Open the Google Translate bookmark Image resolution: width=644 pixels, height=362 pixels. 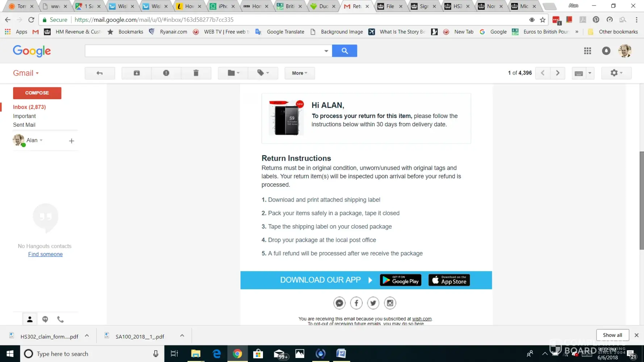(x=280, y=32)
